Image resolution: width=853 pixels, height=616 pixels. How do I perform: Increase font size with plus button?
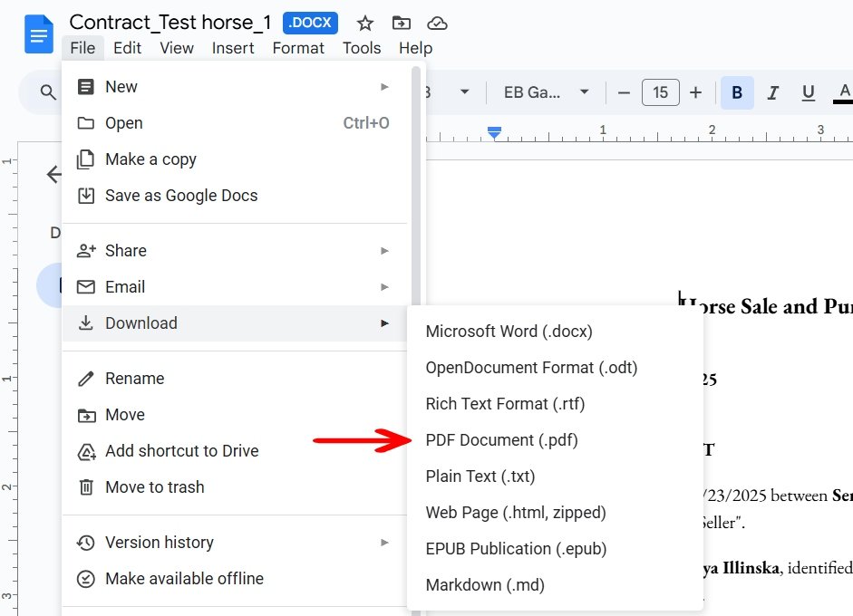[x=695, y=92]
